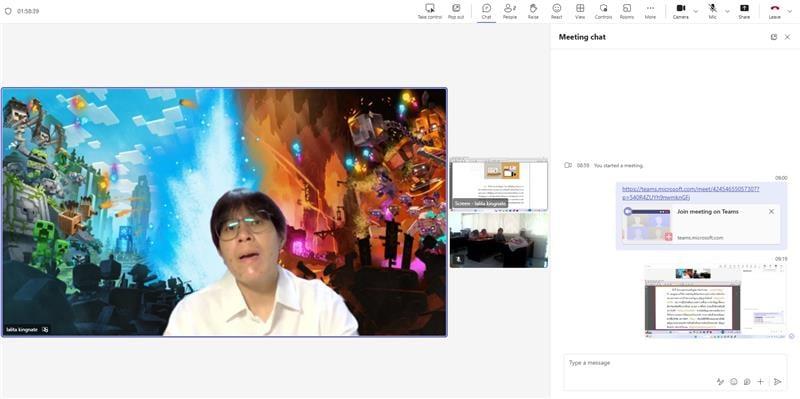Open the plus attach actions menu
This screenshot has height=399, width=800.
coord(760,382)
